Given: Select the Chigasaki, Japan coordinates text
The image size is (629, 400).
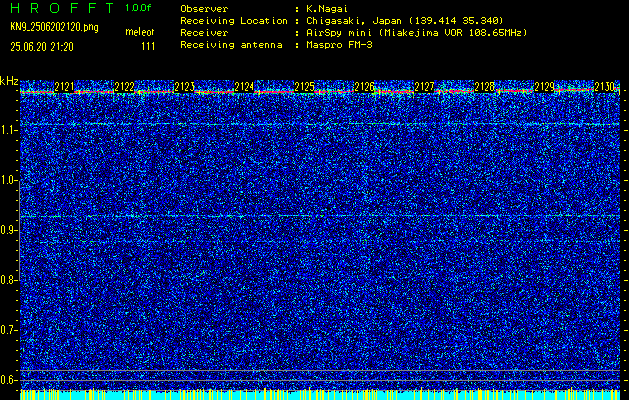Looking at the screenshot, I should coord(404,21).
